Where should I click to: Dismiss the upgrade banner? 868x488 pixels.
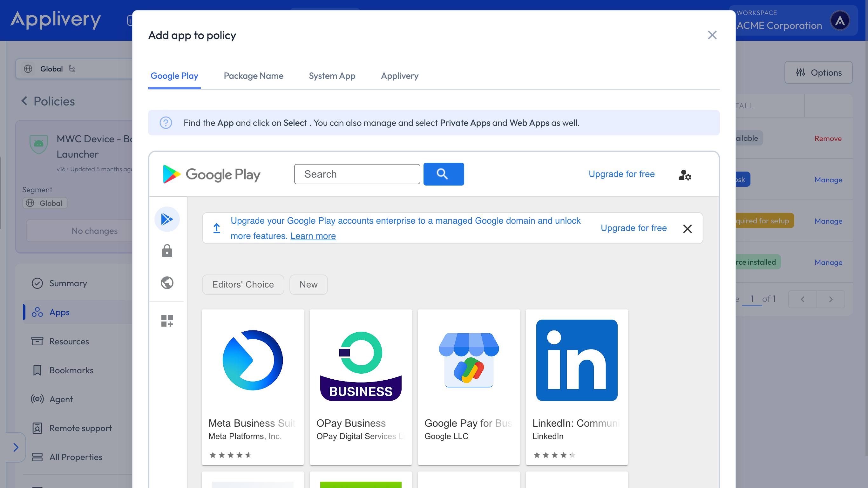(x=688, y=228)
